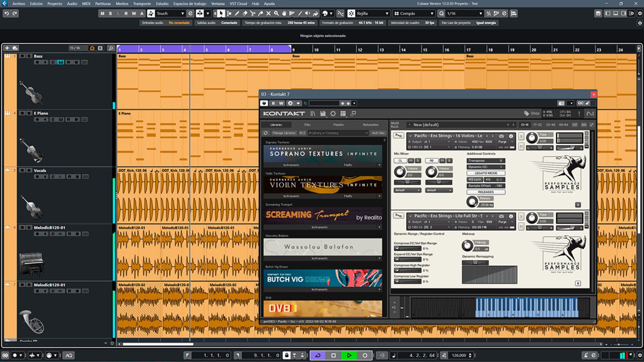Expand the 1/16 quantize preset dropdown
The height and width of the screenshot is (362, 644).
tap(480, 14)
